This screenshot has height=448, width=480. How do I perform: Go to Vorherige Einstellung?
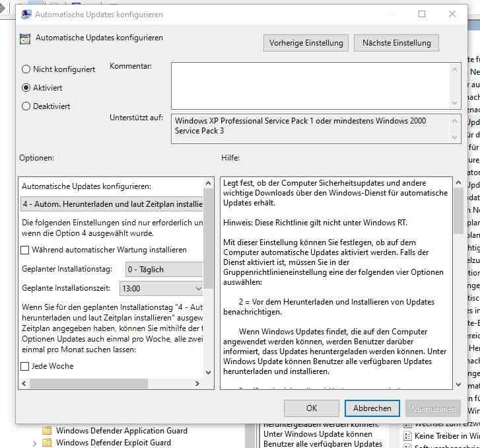pyautogui.click(x=306, y=43)
